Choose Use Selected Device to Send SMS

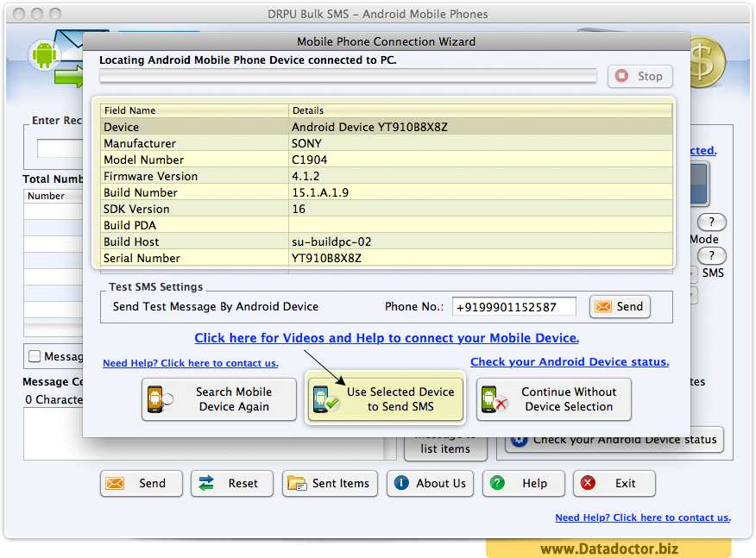(385, 399)
